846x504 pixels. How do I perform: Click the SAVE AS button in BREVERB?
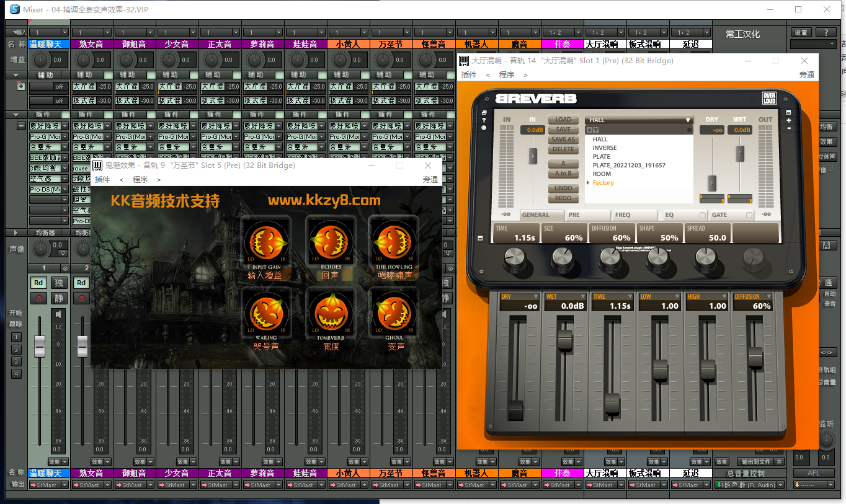coord(563,139)
